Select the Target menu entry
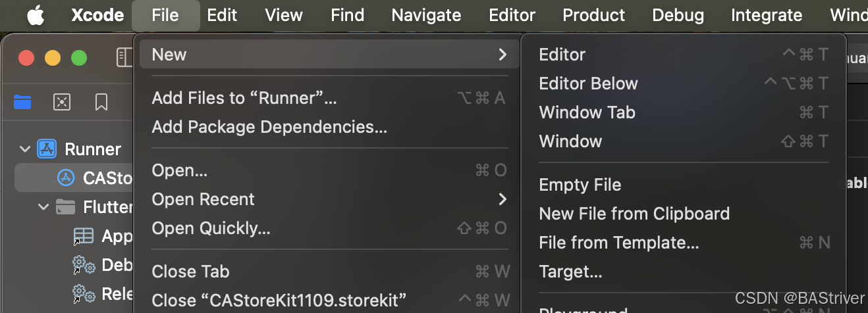 570,272
